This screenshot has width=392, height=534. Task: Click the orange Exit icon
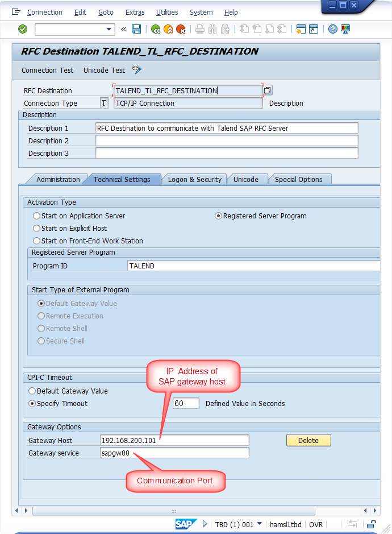[x=168, y=30]
